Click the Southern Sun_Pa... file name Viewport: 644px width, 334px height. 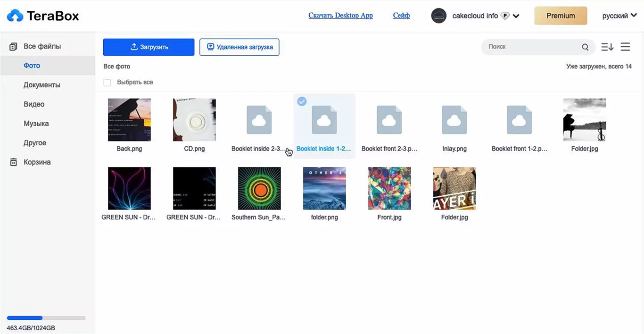coord(259,217)
